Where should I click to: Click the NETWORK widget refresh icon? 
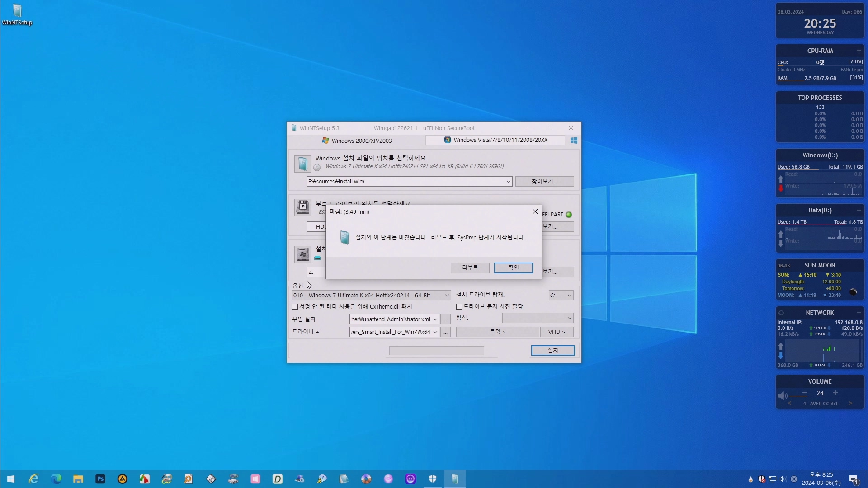tap(781, 313)
